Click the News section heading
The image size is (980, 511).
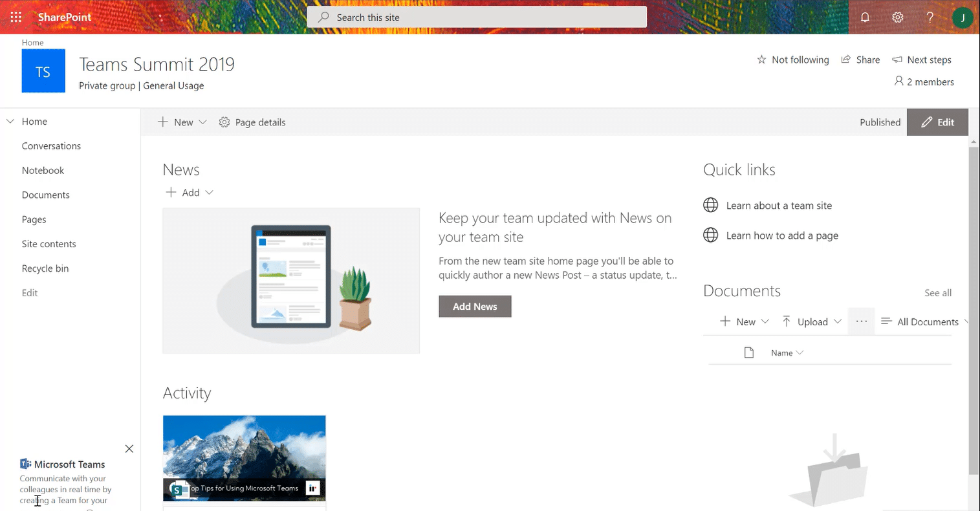(x=181, y=169)
